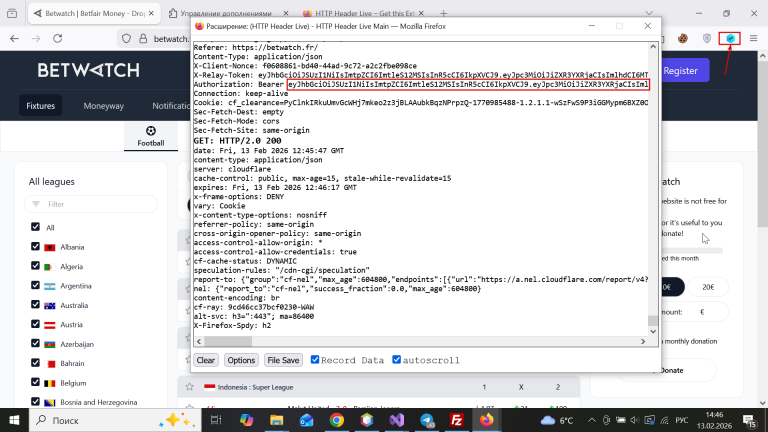Click header log horizontal scroll-left arrow
Screen dimensions: 768x432
(x=198, y=341)
